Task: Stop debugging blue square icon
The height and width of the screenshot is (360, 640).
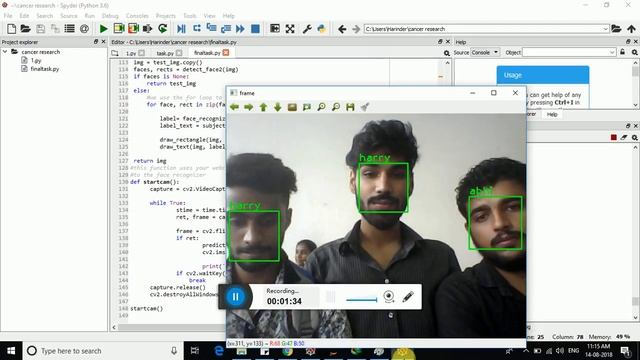Action: coord(255,29)
